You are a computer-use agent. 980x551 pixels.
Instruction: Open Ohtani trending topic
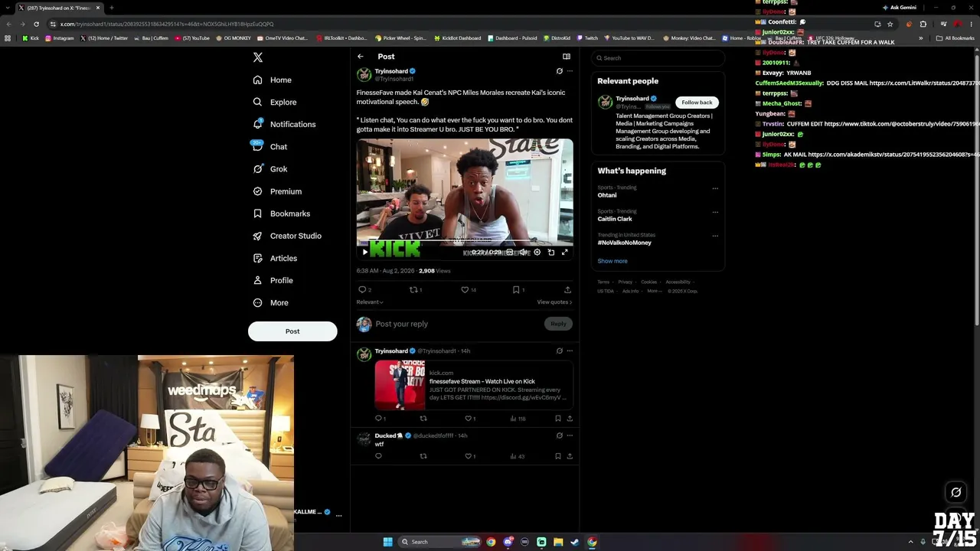[x=607, y=195]
